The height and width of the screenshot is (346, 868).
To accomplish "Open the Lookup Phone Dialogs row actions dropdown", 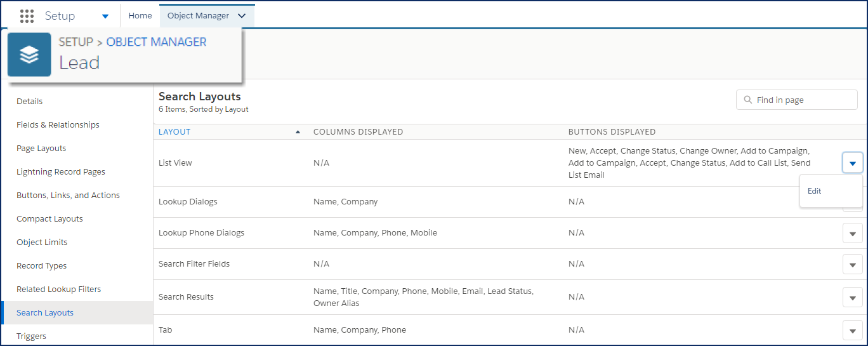I will (x=852, y=233).
